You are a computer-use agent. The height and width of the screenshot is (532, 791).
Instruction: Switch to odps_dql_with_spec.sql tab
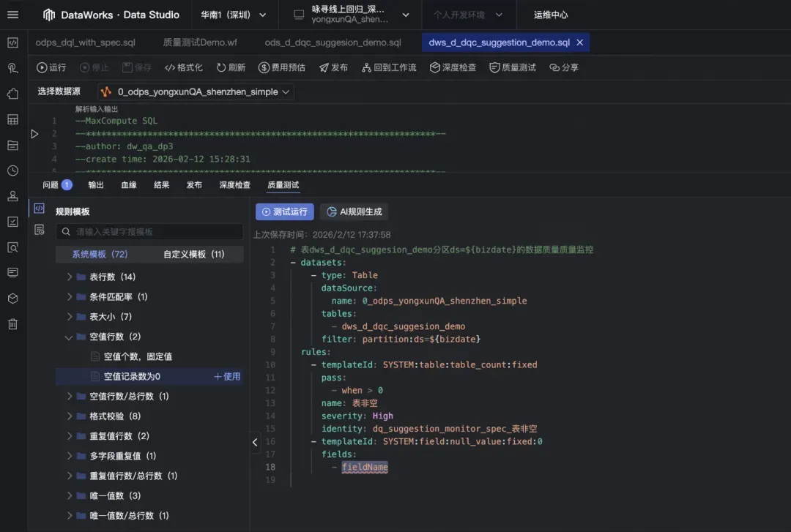coord(85,43)
